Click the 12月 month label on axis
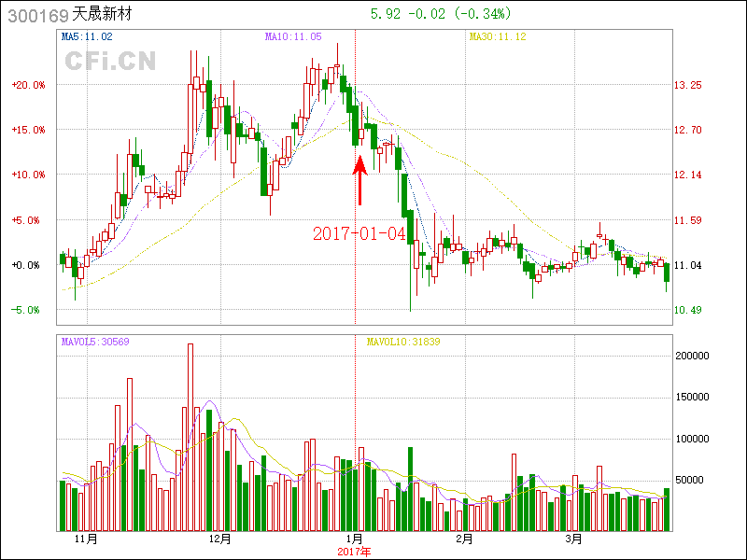The height and width of the screenshot is (560, 747). pyautogui.click(x=219, y=539)
